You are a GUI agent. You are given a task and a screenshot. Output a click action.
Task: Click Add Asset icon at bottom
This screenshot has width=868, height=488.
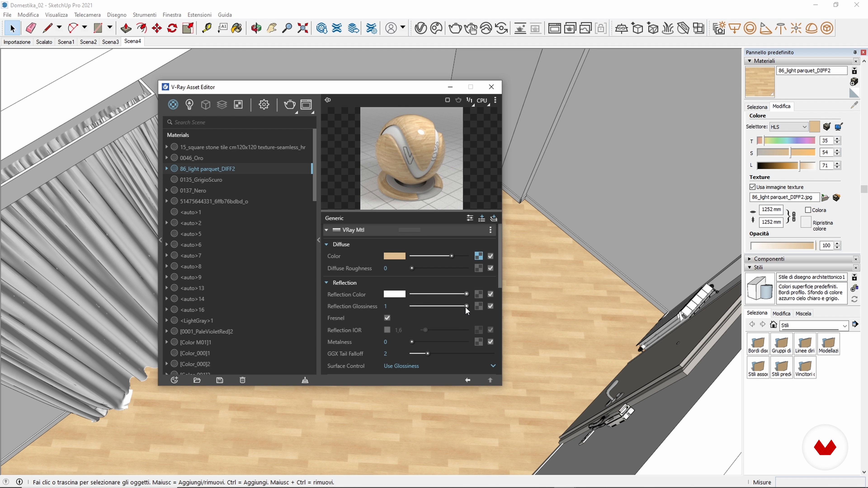click(174, 380)
